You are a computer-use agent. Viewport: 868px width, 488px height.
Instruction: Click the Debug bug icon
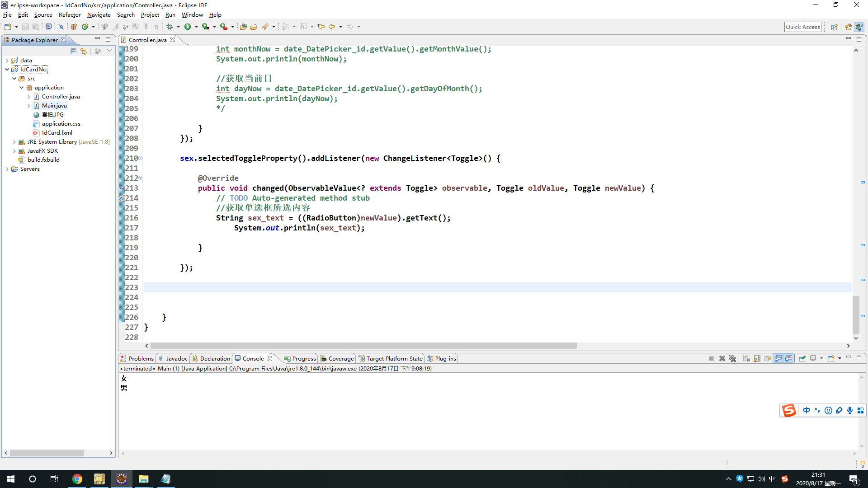coord(170,27)
